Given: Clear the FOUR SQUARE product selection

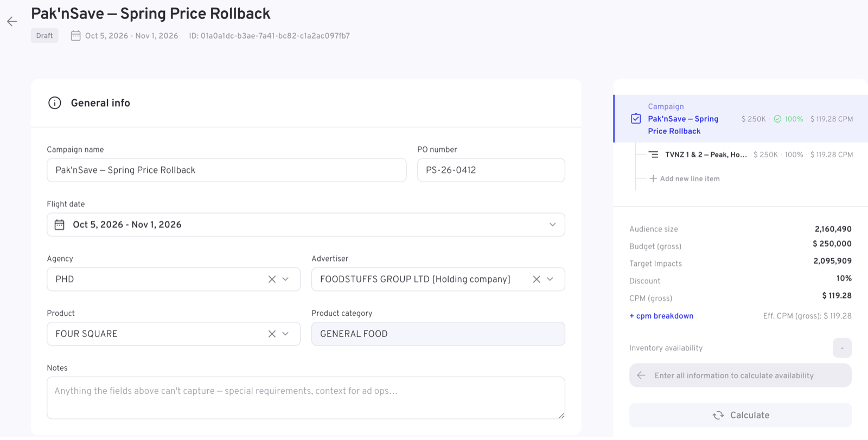Looking at the screenshot, I should 272,334.
